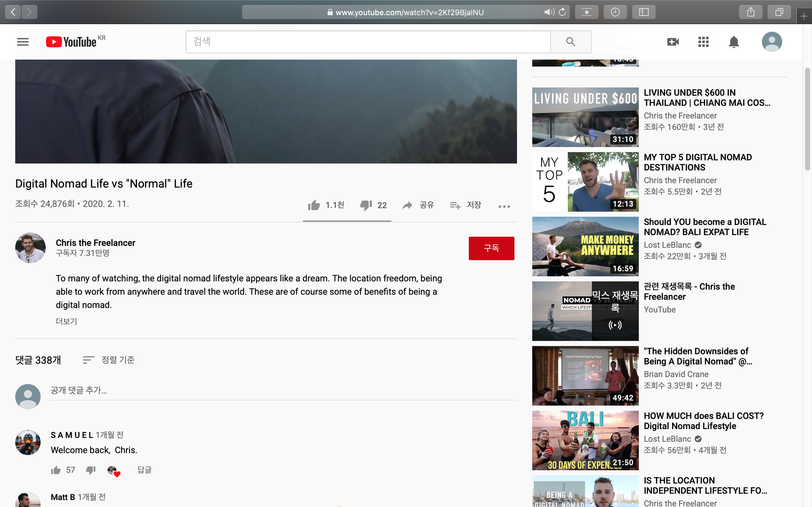Click the search magnifier button
This screenshot has width=812, height=507.
(570, 42)
